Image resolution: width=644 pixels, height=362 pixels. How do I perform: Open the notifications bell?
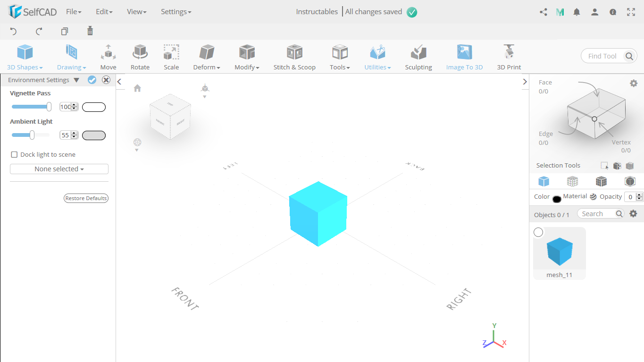(x=577, y=12)
